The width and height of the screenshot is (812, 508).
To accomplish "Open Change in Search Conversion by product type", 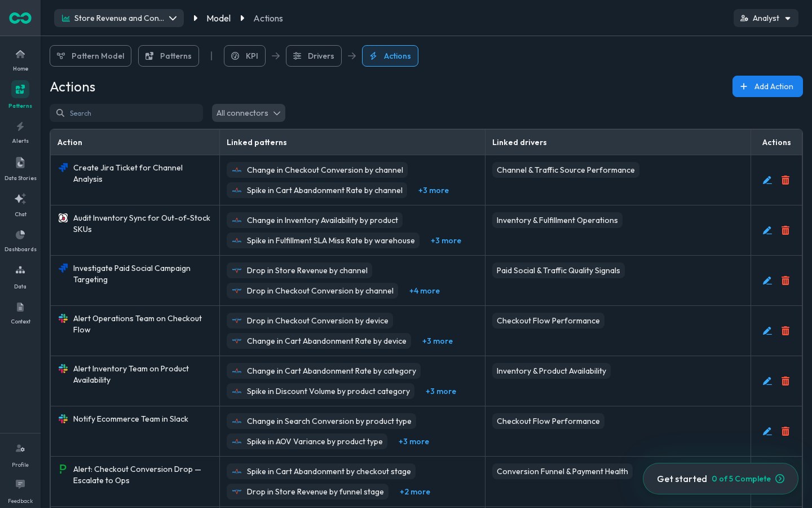I will click(321, 421).
